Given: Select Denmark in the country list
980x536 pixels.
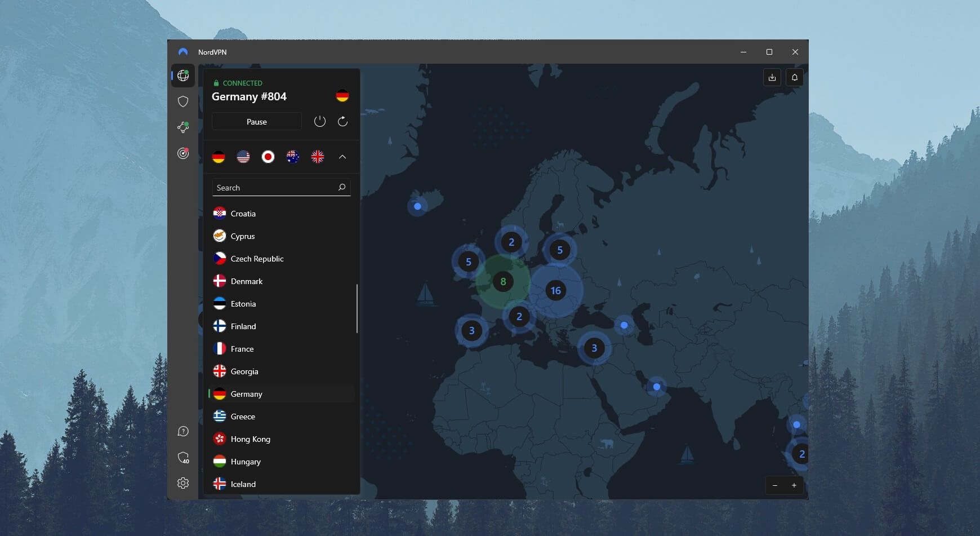Looking at the screenshot, I should click(x=281, y=281).
